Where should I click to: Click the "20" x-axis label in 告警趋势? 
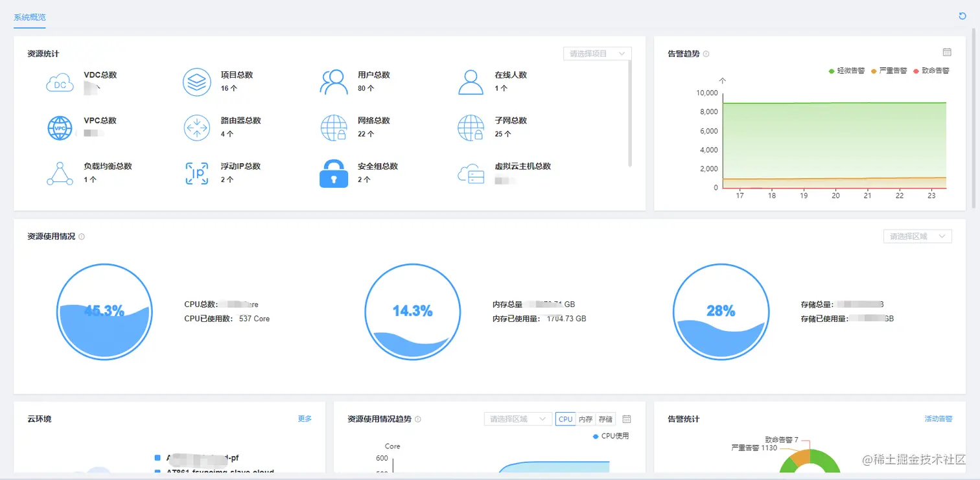[835, 196]
